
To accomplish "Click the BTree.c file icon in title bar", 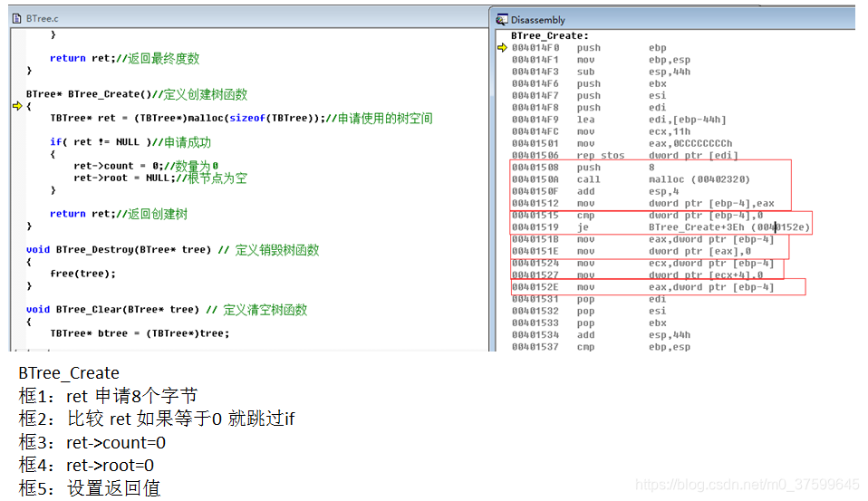I will coord(16,19).
